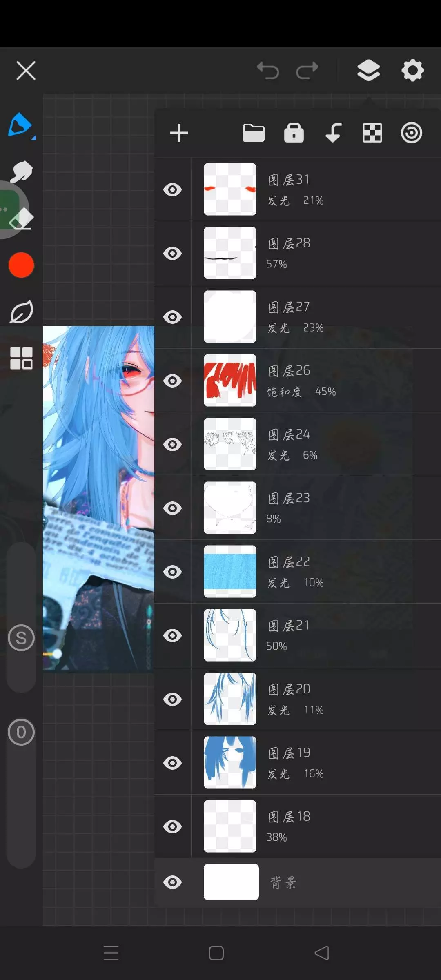Select thumbnail of 图层22 blue fill

(x=230, y=571)
